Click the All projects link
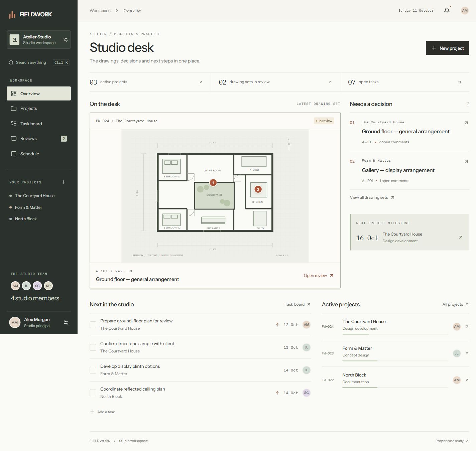The width and height of the screenshot is (476, 451). point(455,304)
